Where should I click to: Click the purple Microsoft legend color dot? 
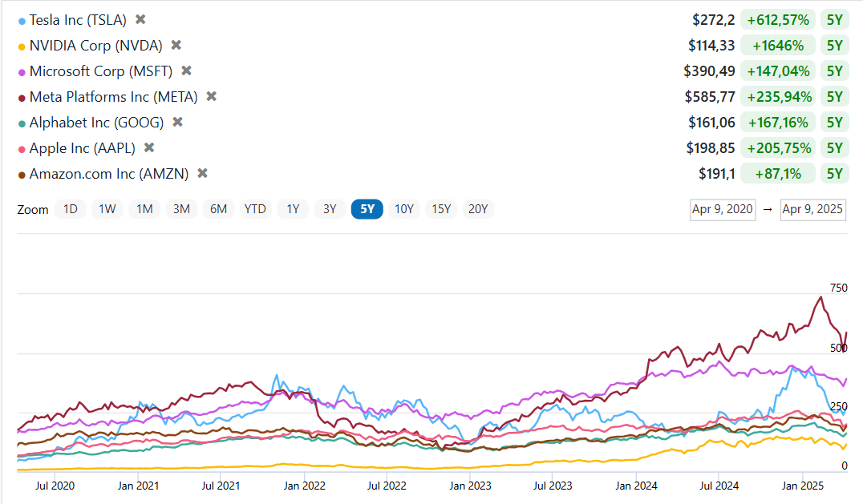coord(22,73)
